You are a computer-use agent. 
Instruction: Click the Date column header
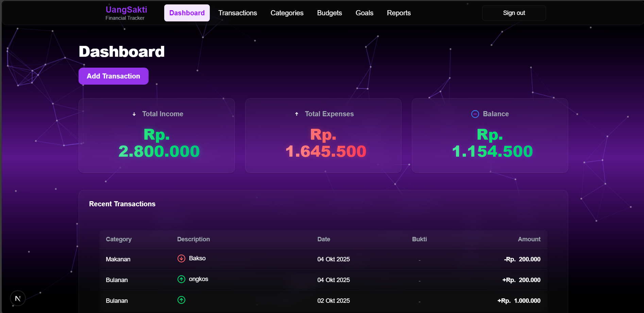coord(323,239)
